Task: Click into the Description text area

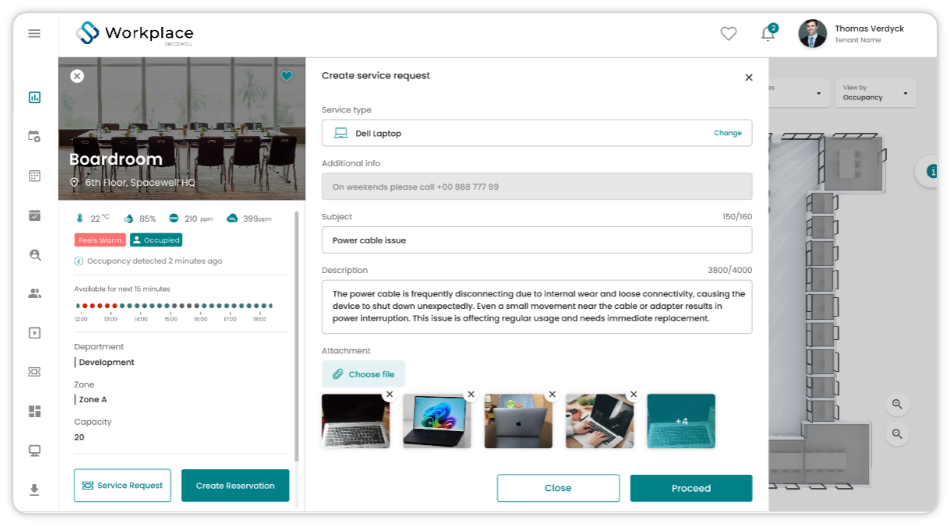Action: pos(537,307)
